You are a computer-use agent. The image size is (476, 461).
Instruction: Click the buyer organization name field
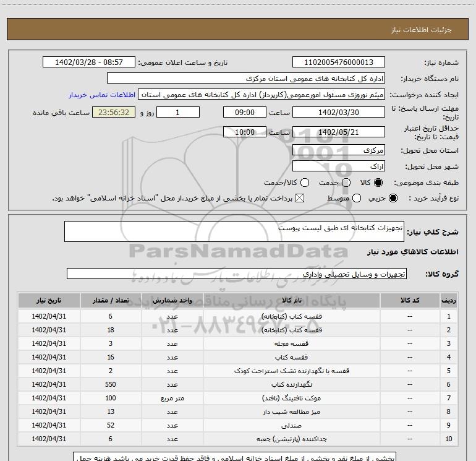(x=246, y=79)
